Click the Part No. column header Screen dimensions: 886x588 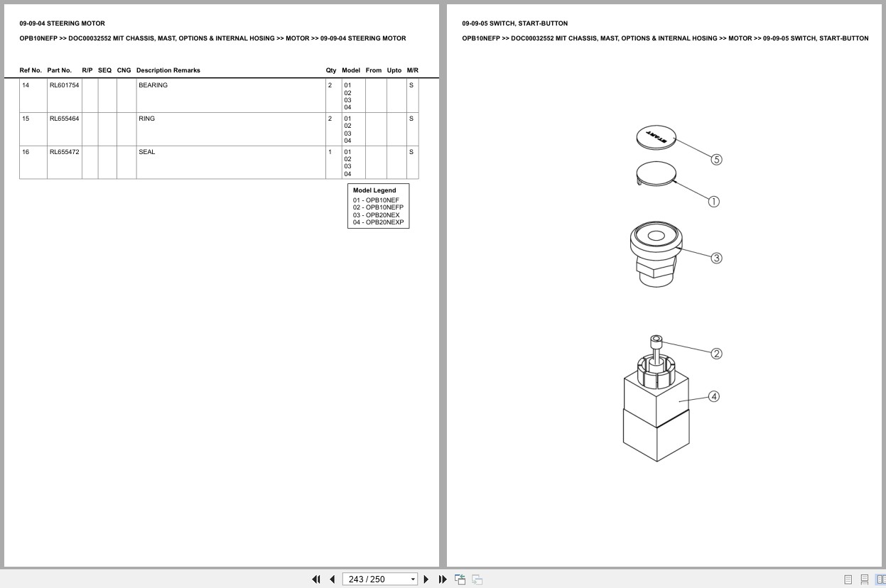[60, 70]
